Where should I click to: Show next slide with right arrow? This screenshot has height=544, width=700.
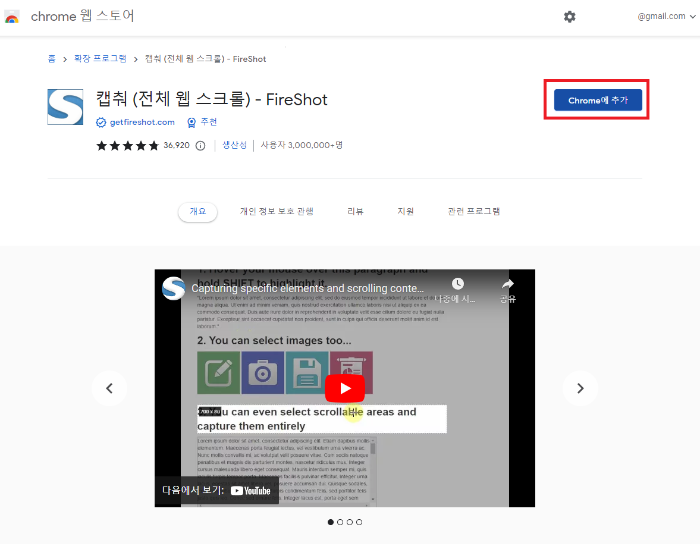tap(580, 388)
